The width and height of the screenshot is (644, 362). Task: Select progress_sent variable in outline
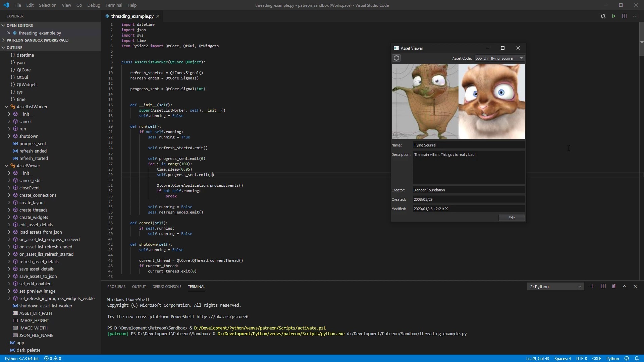33,143
